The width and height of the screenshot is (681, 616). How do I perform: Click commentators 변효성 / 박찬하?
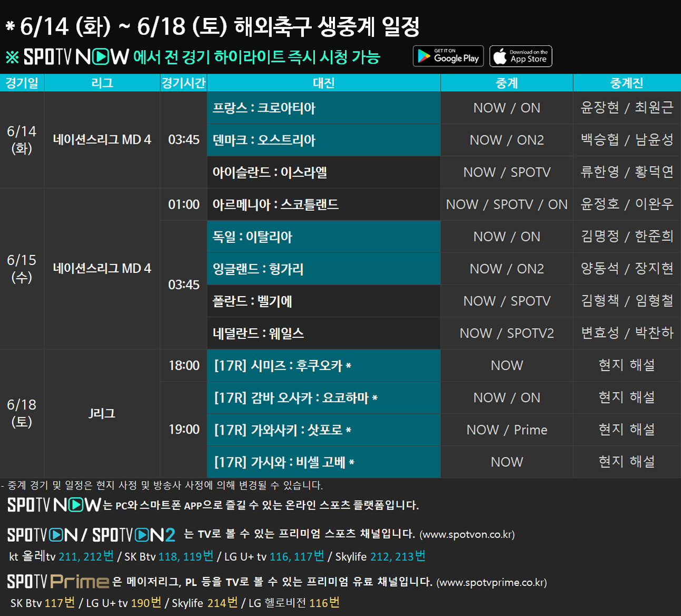pos(627,333)
